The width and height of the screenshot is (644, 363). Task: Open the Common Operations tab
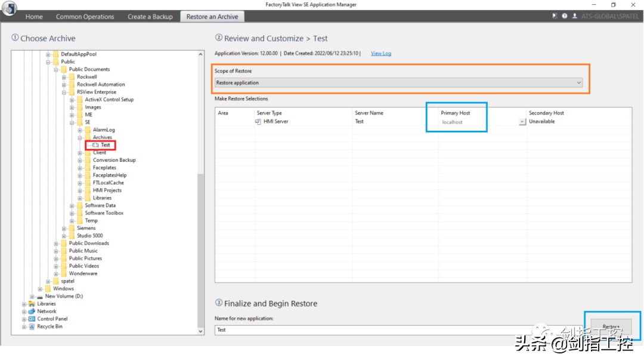coord(85,17)
